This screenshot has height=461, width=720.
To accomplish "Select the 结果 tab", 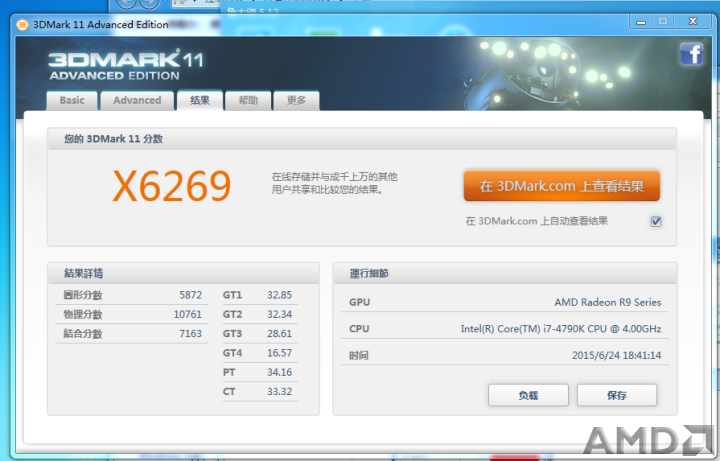I will [x=200, y=100].
